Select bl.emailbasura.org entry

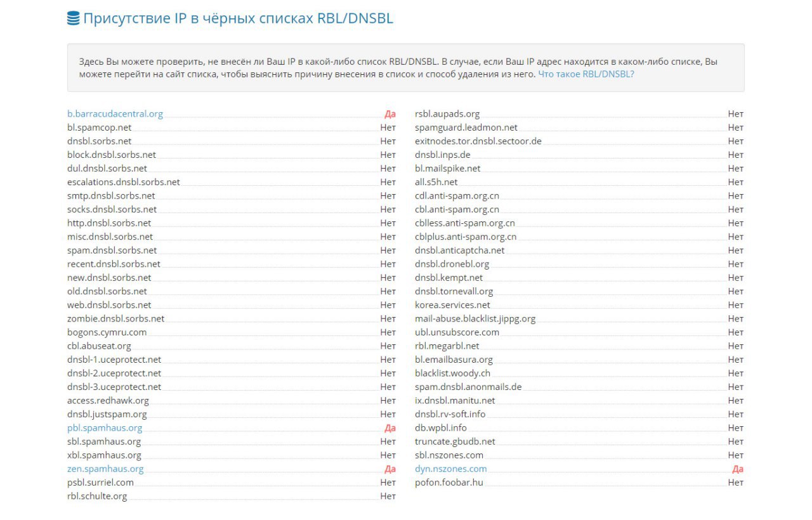click(x=454, y=359)
